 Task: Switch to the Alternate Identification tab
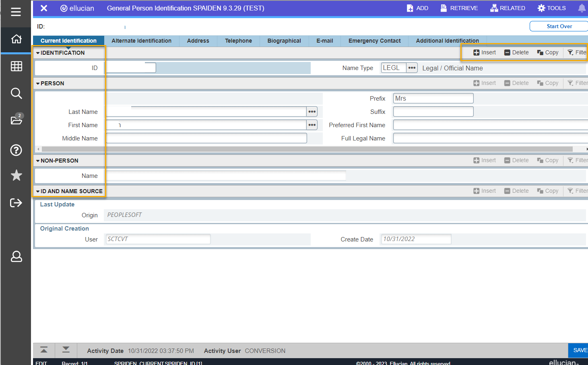141,41
